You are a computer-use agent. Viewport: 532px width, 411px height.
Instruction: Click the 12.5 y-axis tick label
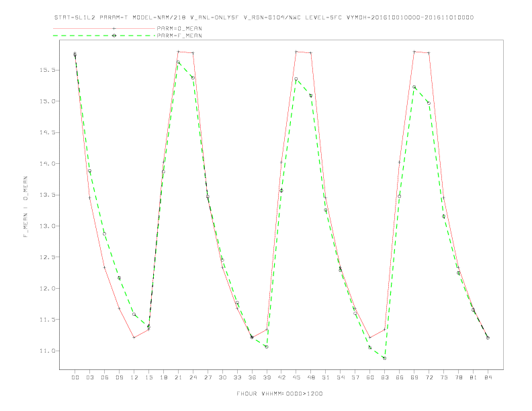coord(46,257)
